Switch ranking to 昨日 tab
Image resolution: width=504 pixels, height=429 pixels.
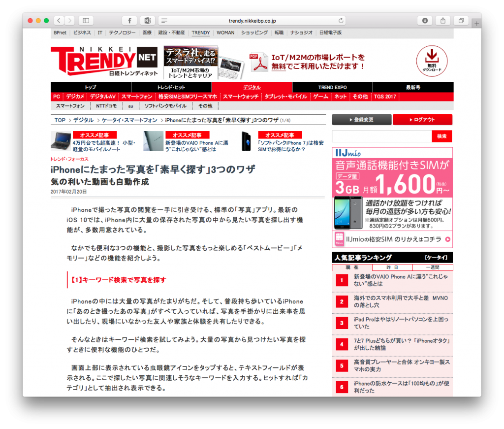point(392,267)
